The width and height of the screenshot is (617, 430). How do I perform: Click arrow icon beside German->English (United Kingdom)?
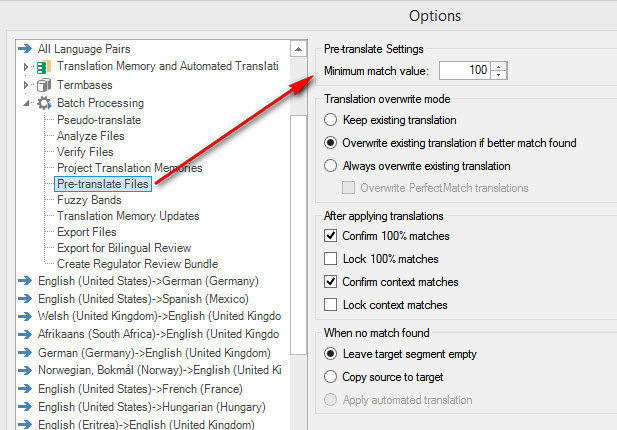(x=25, y=352)
